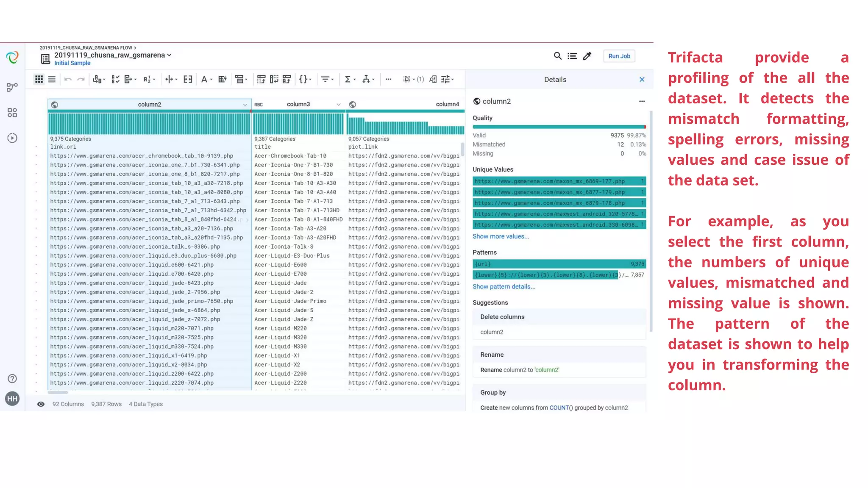Change column3 ABC data type icon
The height and width of the screenshot is (488, 868).
[x=259, y=105]
